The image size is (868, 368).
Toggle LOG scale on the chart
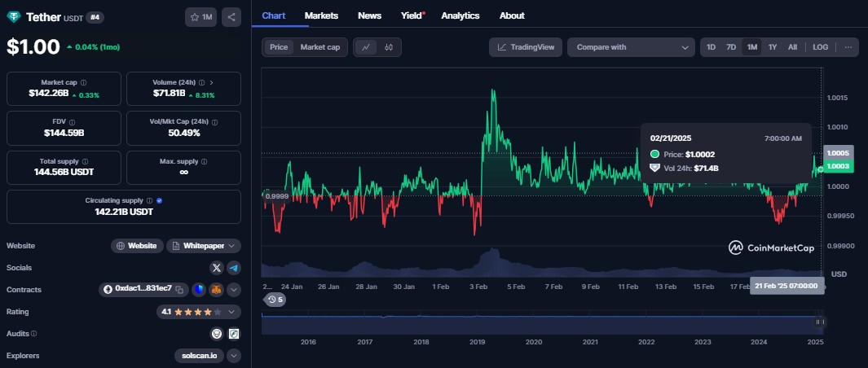821,47
